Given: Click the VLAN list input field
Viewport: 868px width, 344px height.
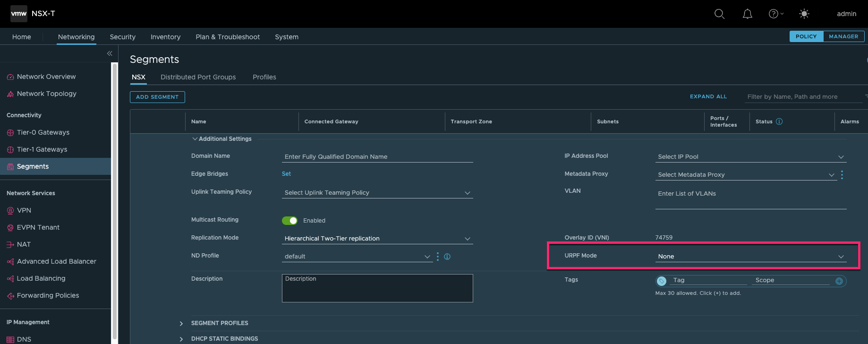Looking at the screenshot, I should 751,198.
